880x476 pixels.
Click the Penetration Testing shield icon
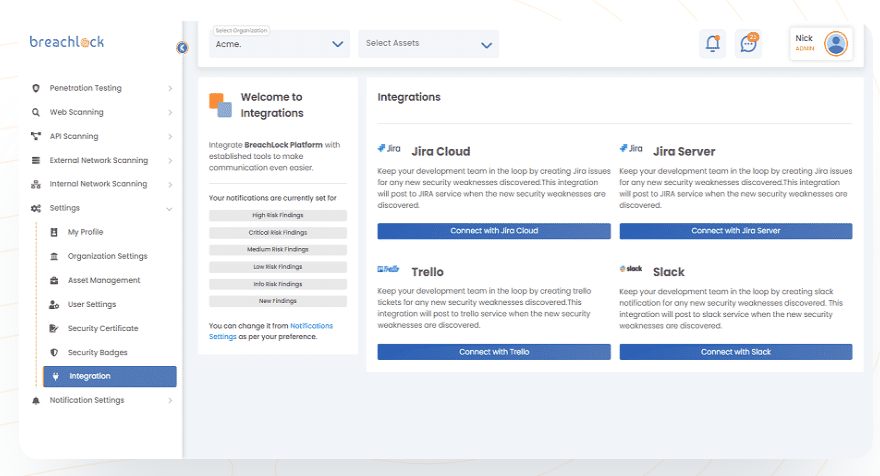(x=36, y=88)
